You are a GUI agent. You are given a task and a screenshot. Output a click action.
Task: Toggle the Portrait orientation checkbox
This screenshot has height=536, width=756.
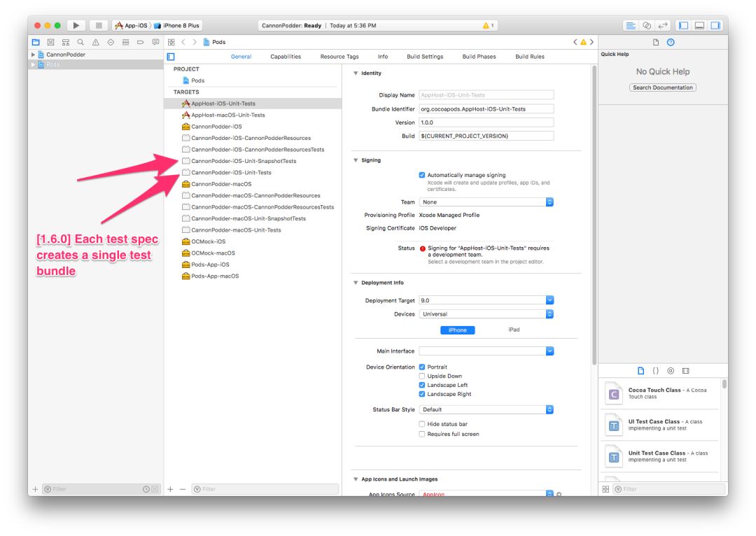click(422, 367)
